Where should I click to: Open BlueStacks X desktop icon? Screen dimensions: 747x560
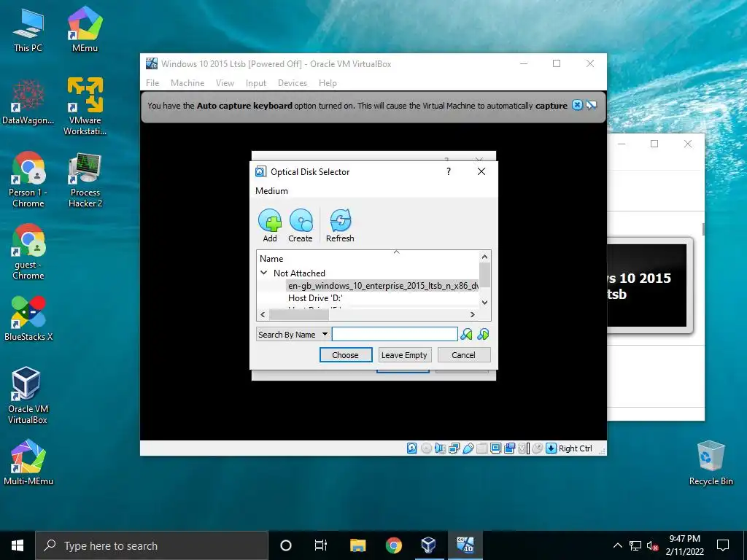point(28,318)
